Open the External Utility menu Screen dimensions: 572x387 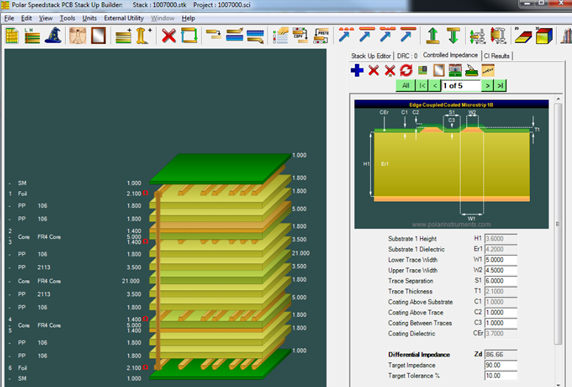124,18
